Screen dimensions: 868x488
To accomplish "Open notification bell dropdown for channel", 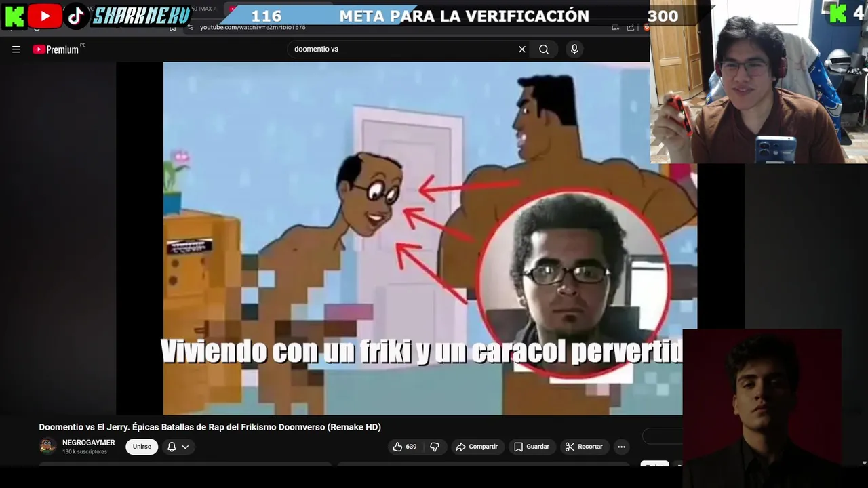I will [x=178, y=447].
